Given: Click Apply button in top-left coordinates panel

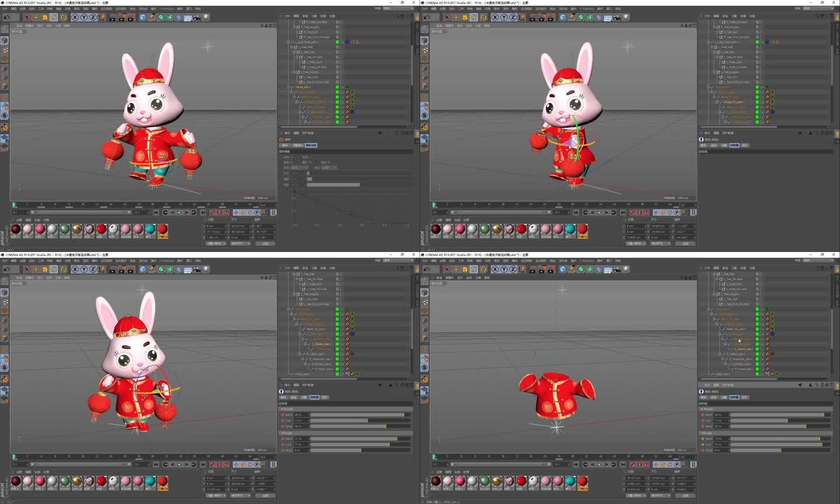Looking at the screenshot, I should tap(265, 244).
